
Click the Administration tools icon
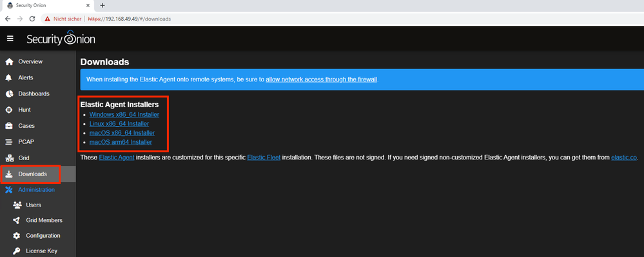[x=10, y=190]
